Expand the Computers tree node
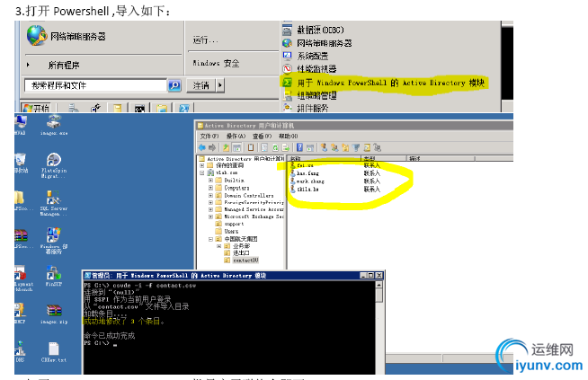 [x=210, y=188]
